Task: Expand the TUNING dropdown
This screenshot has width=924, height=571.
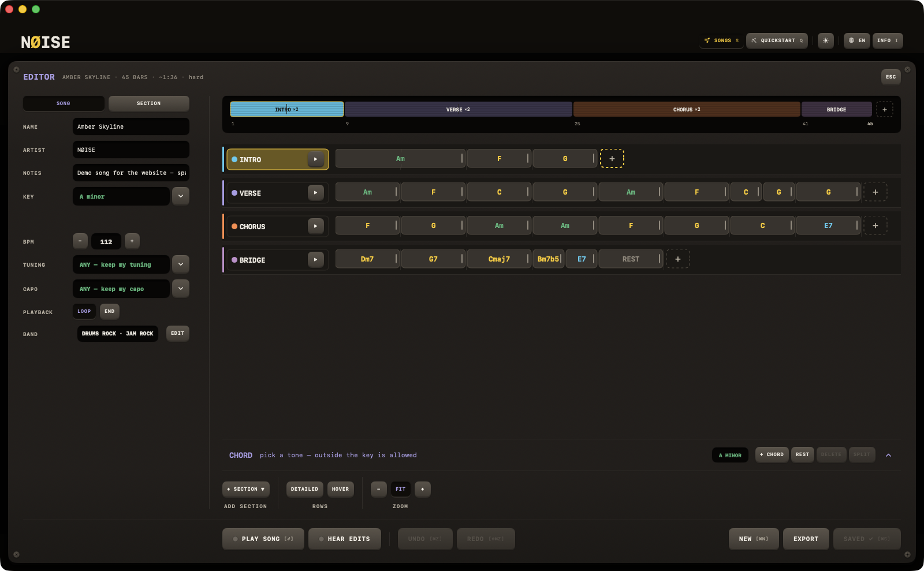Action: [181, 264]
